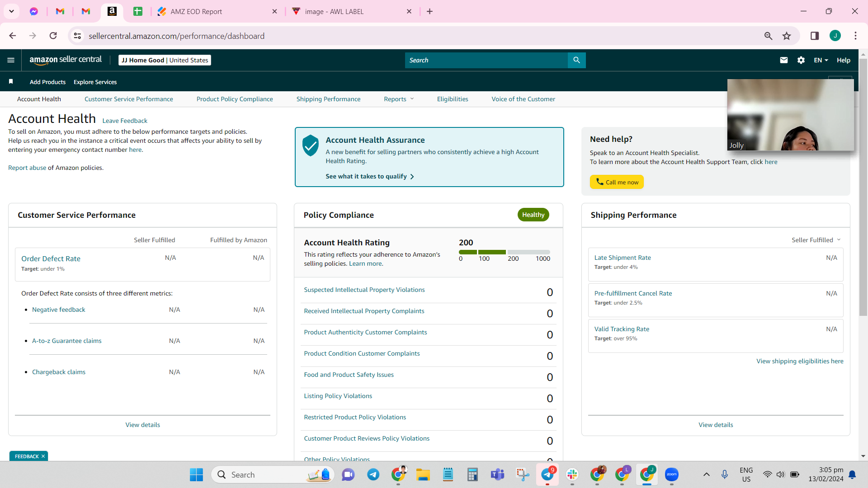
Task: Expand the Reports menu dropdown
Action: pyautogui.click(x=399, y=99)
